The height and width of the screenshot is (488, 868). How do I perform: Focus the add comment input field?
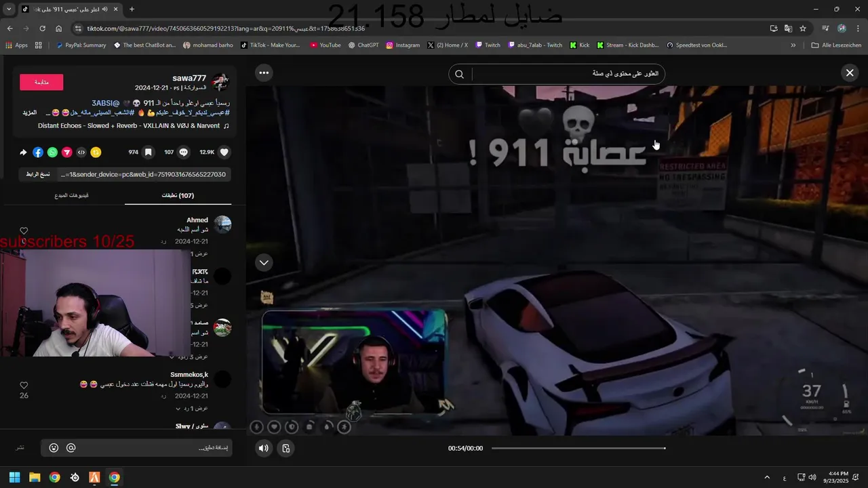[155, 448]
